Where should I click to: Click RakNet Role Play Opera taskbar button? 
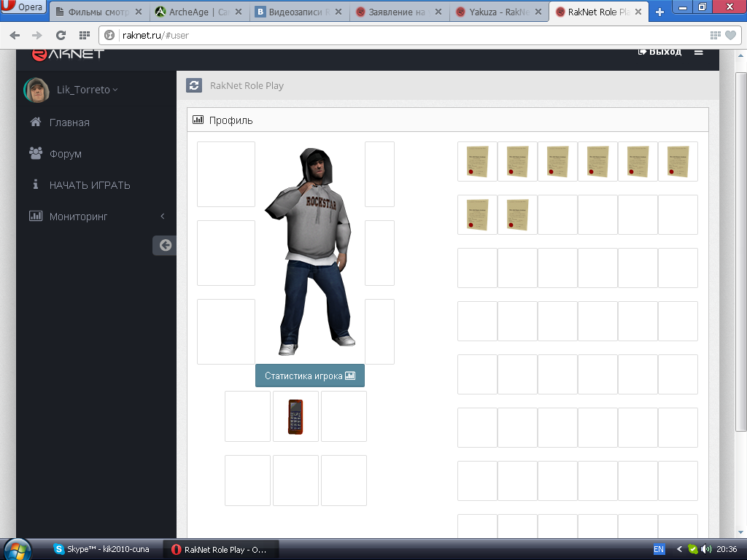[x=220, y=550]
